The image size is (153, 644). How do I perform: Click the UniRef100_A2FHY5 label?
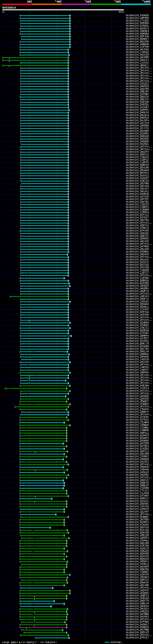(137, 575)
